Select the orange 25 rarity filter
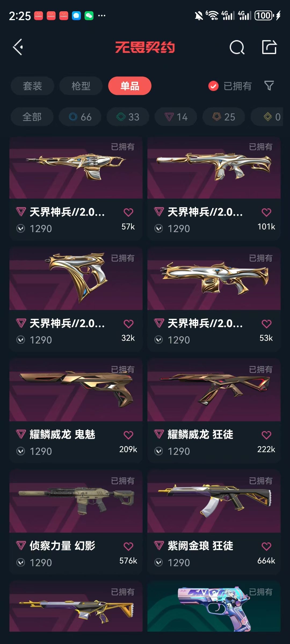This screenshot has height=644, width=290. coord(224,117)
